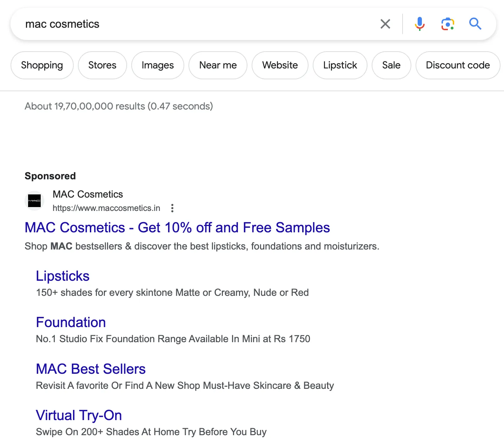
Task: Select the Stores filter chip
Action: [x=102, y=65]
